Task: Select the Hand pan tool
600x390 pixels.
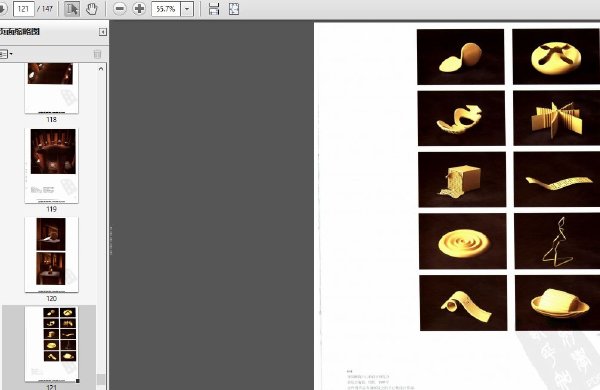Action: click(91, 9)
